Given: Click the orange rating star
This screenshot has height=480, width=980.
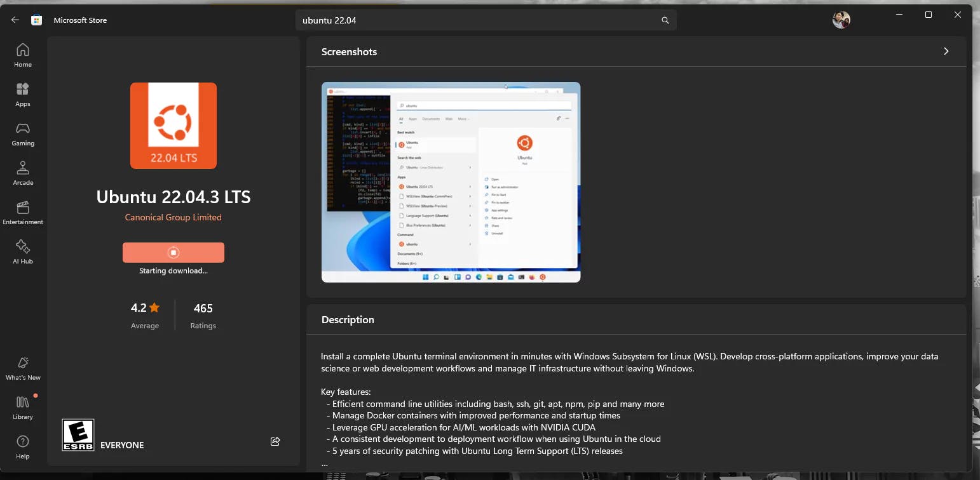Looking at the screenshot, I should coord(154,308).
